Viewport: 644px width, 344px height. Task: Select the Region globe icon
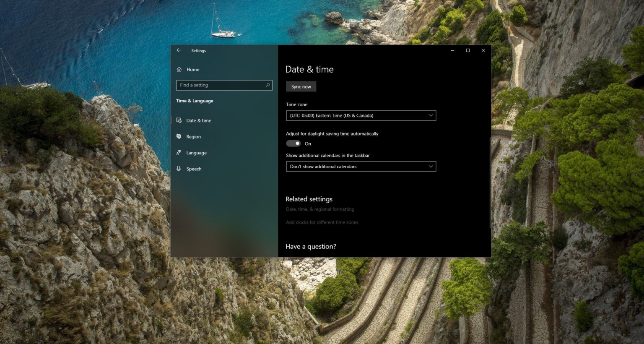[179, 136]
